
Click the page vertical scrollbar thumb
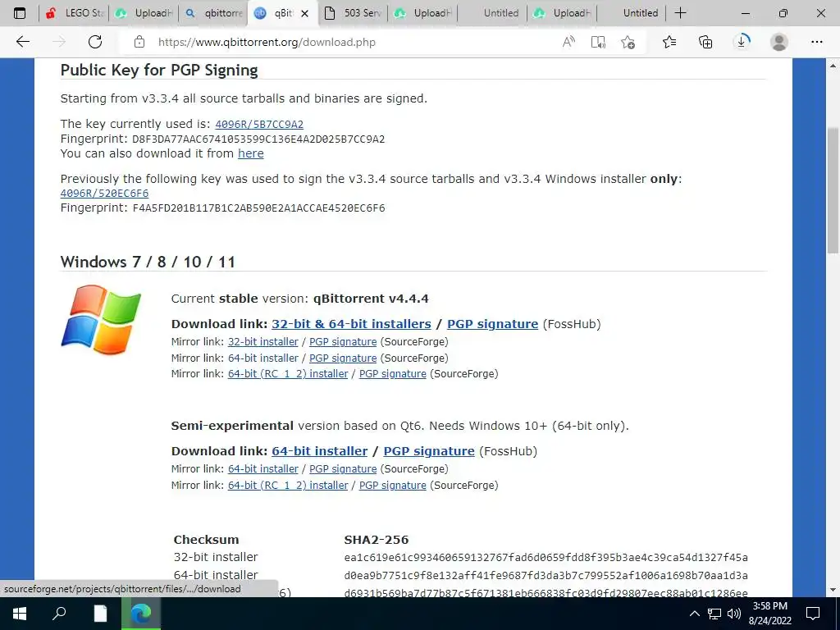pyautogui.click(x=833, y=190)
